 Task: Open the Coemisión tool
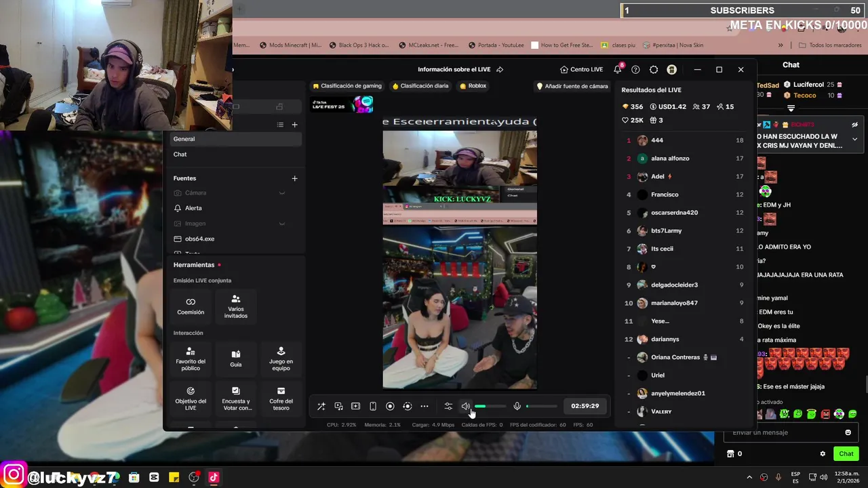[191, 306]
